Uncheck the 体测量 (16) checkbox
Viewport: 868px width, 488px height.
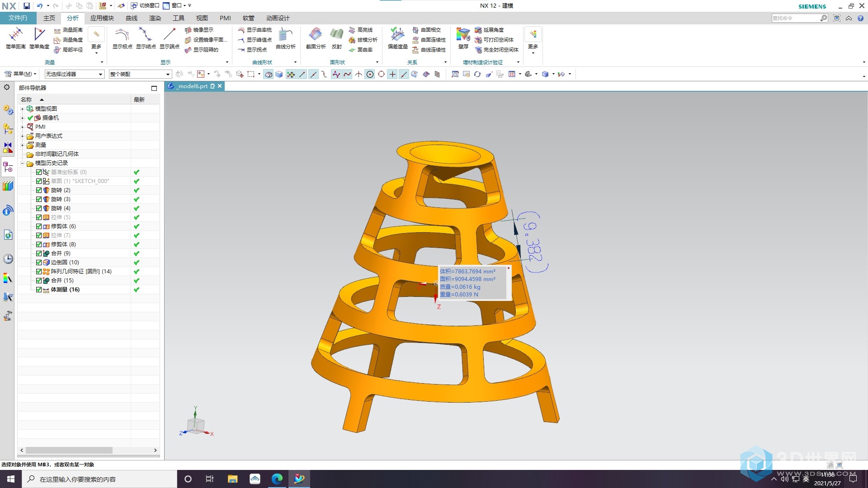[x=39, y=290]
